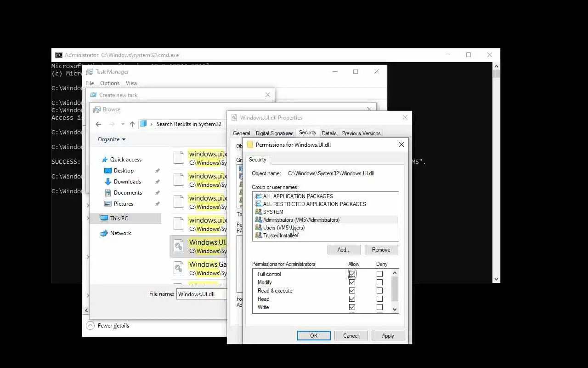Image resolution: width=588 pixels, height=368 pixels.
Task: Click the ALL APPLICATION PACKAGES group icon
Action: tap(258, 196)
